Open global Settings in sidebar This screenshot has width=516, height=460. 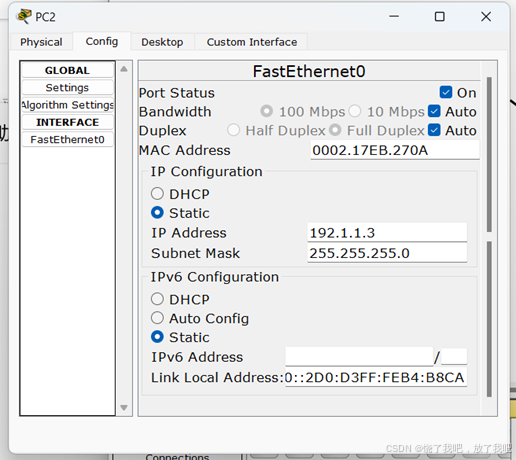pyautogui.click(x=67, y=88)
